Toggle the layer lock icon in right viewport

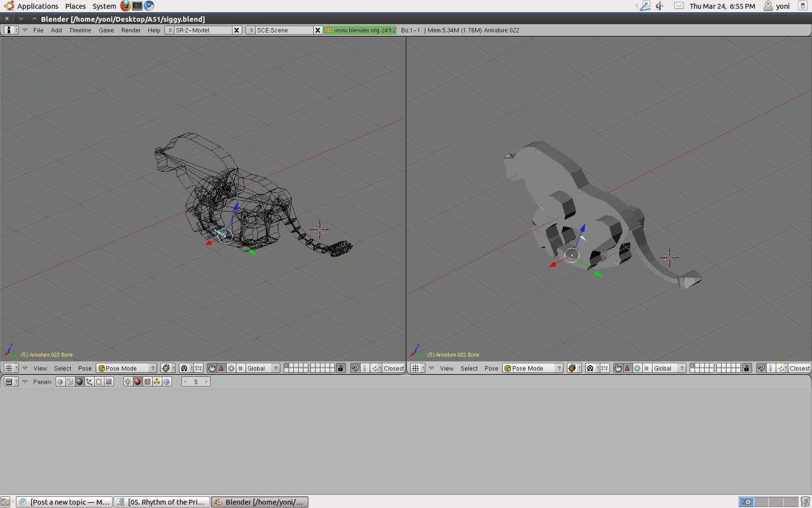tap(746, 368)
